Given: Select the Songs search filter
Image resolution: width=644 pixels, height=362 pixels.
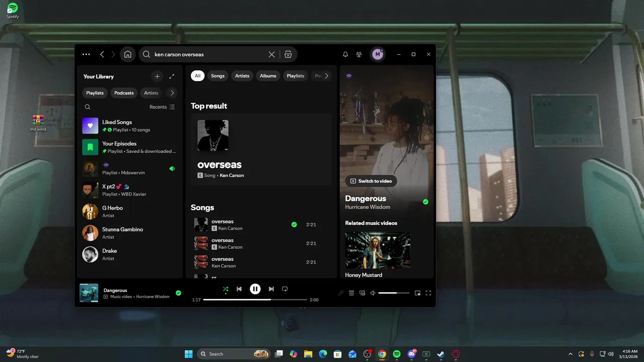Looking at the screenshot, I should click(217, 76).
